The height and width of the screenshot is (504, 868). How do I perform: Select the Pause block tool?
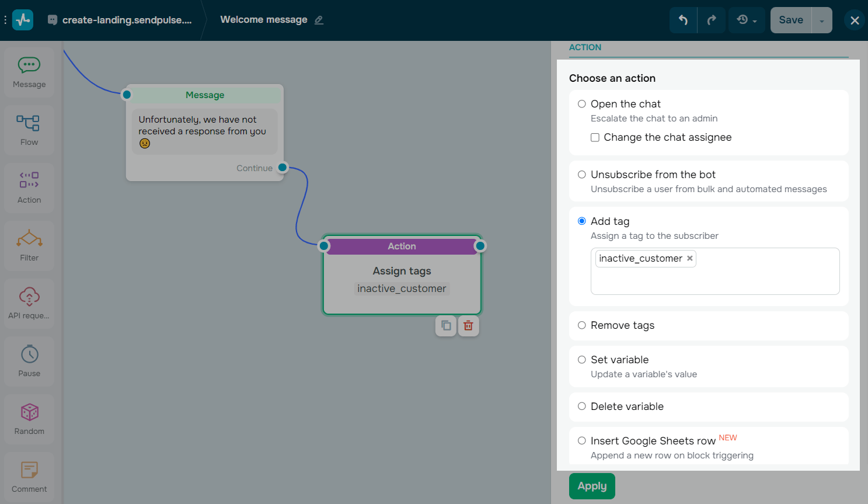[29, 360]
